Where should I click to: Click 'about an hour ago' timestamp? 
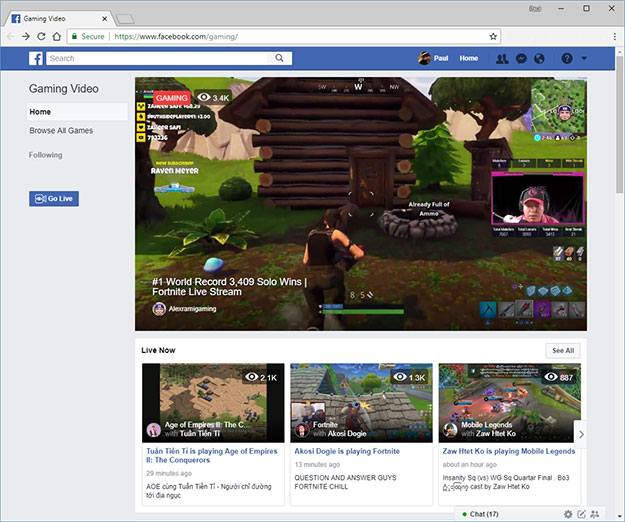470,465
